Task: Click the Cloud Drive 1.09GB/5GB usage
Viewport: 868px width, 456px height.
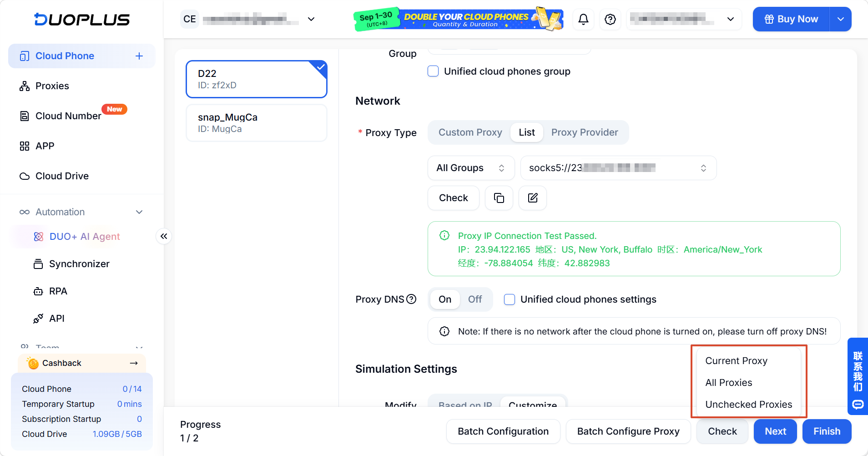Action: click(x=117, y=434)
